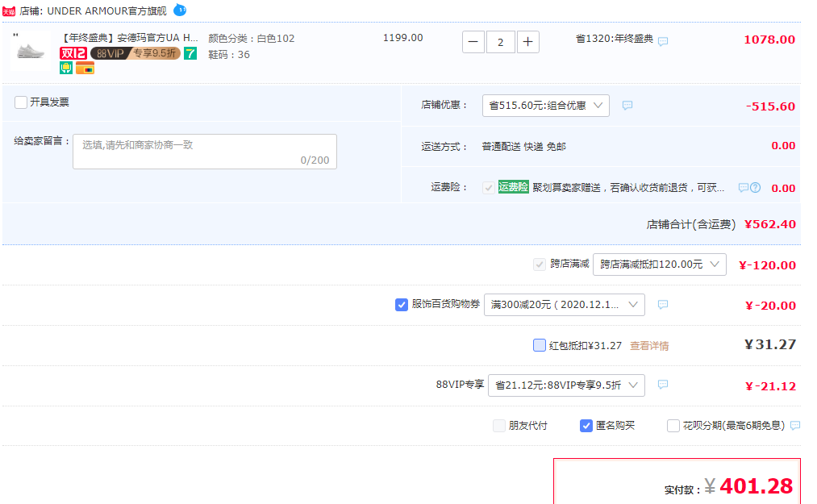Open the info bubble icon beside 店铺优惠 dropdown

coord(627,106)
